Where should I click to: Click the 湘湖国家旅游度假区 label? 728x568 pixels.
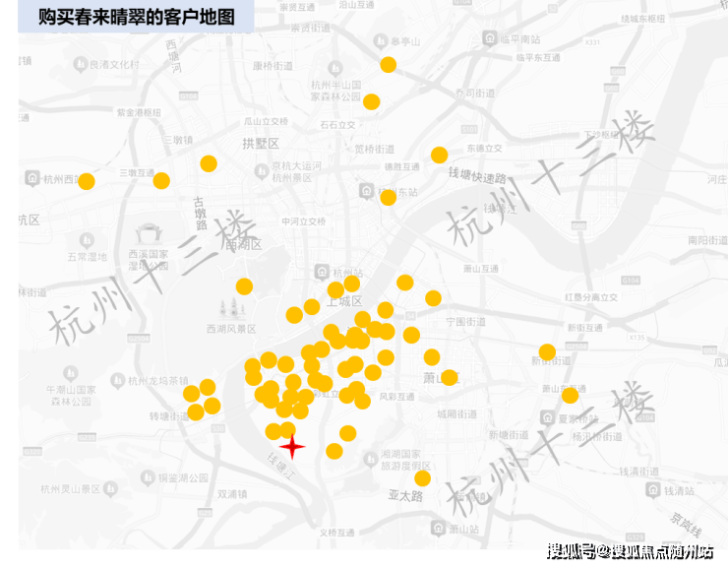[405, 461]
